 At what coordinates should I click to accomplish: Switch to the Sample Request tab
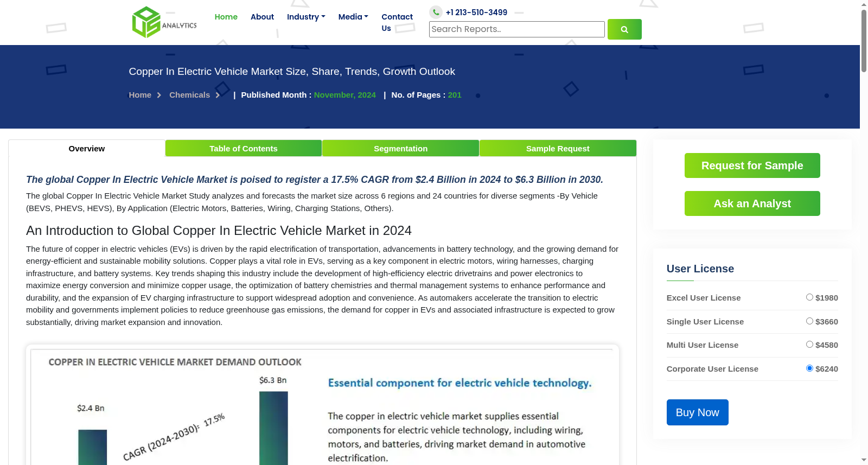pos(558,149)
